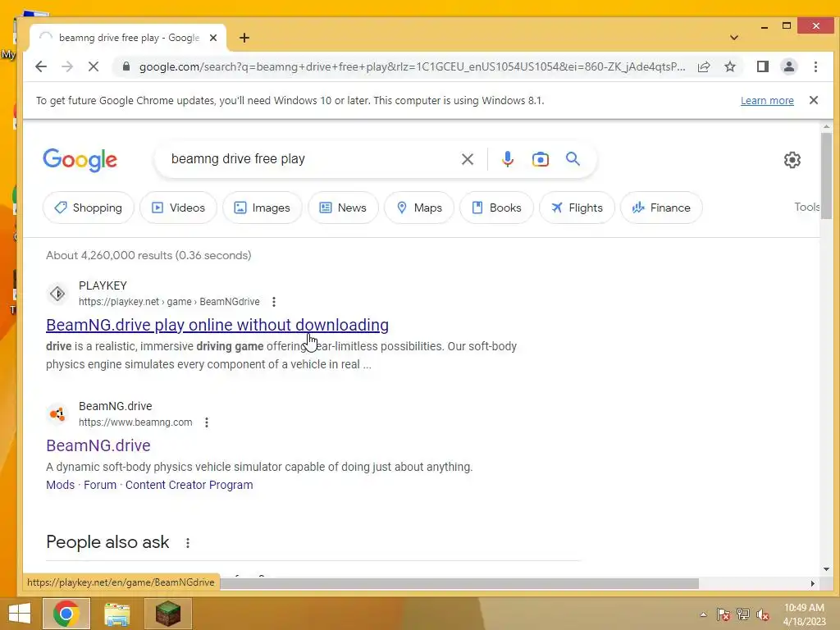840x630 pixels.
Task: Filter results by Videos
Action: point(178,208)
